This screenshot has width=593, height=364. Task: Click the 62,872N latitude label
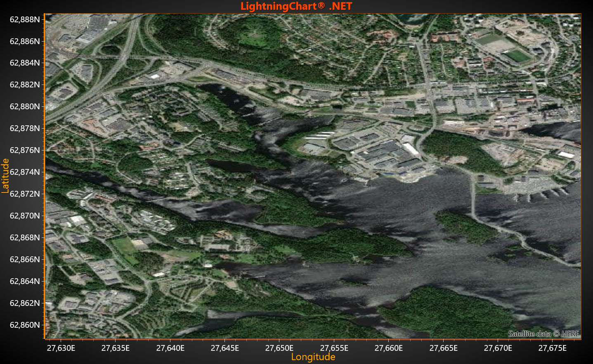25,194
